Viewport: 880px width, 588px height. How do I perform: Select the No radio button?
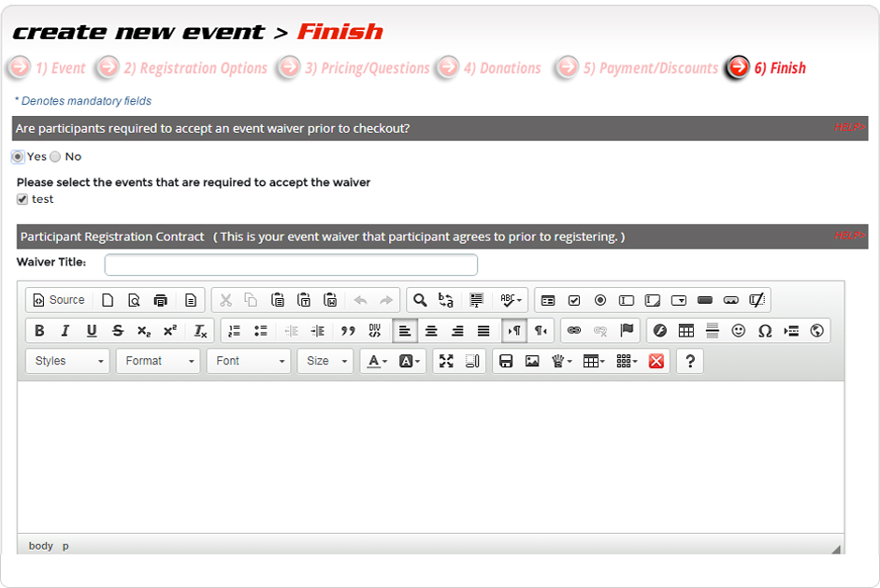[x=55, y=157]
